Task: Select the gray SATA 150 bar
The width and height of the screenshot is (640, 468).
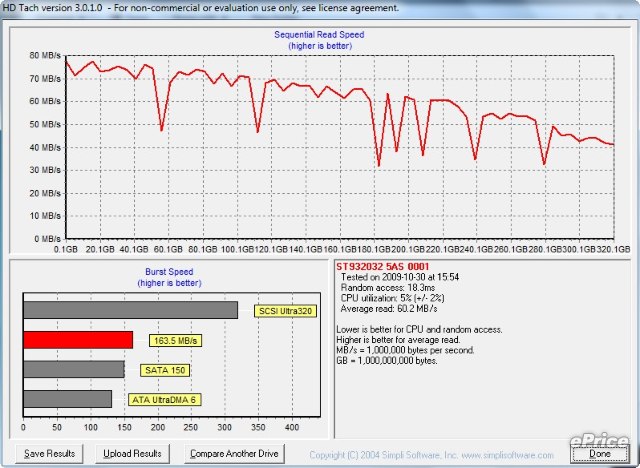Action: (x=73, y=370)
